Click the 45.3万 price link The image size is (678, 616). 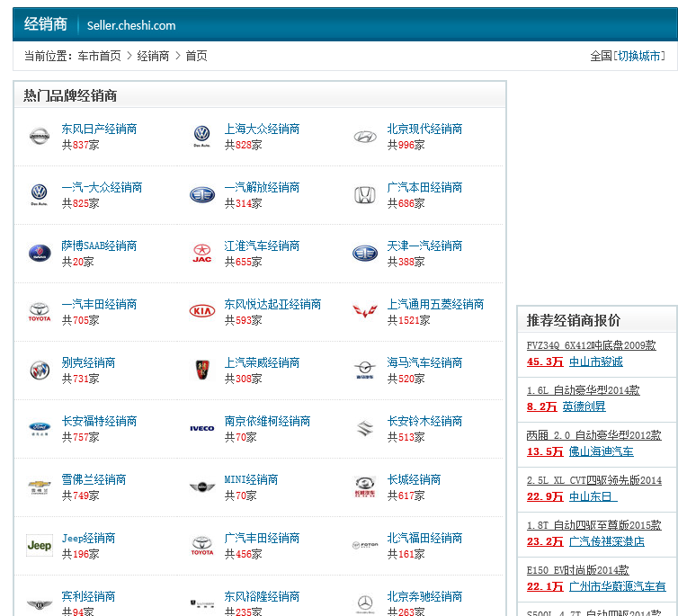[x=545, y=362]
